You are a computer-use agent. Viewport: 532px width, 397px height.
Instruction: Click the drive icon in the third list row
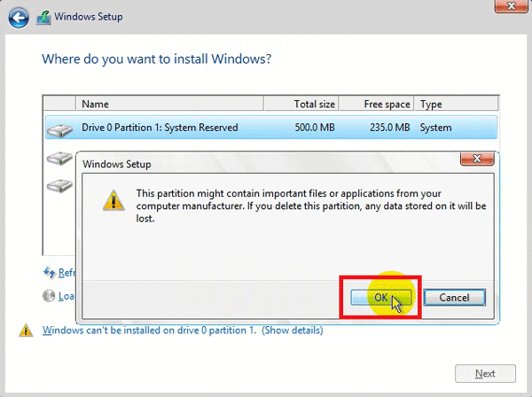tap(59, 187)
